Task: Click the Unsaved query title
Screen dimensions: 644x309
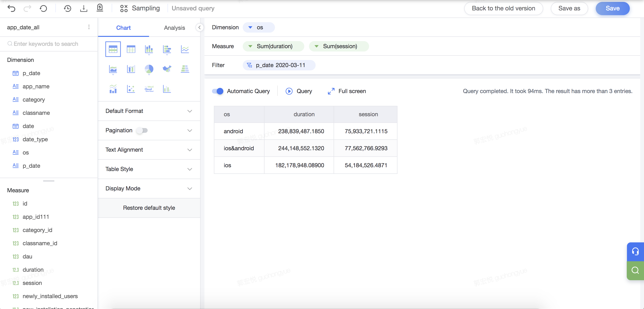Action: click(193, 9)
